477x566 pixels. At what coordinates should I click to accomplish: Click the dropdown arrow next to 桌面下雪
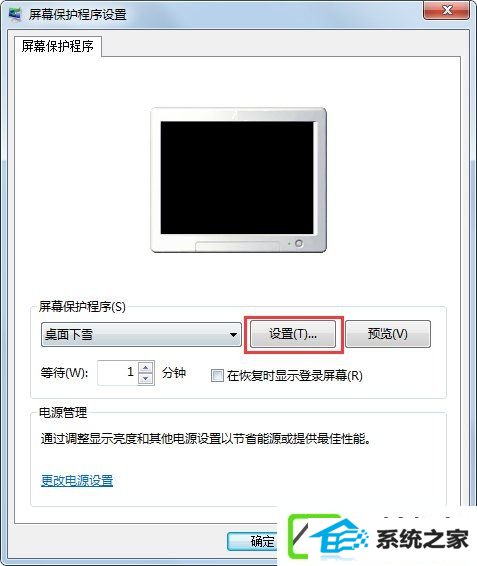pos(233,335)
